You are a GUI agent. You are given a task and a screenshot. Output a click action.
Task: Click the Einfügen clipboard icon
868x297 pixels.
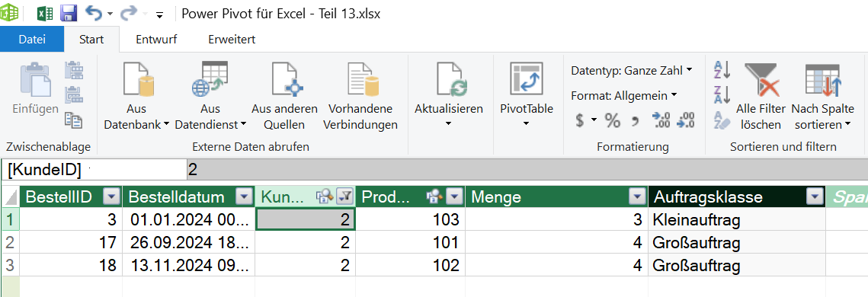35,80
